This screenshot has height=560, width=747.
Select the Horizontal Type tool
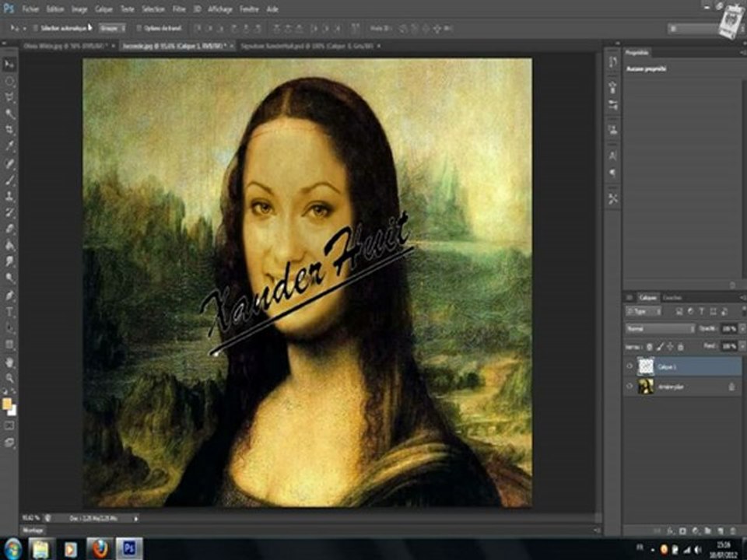[9, 313]
